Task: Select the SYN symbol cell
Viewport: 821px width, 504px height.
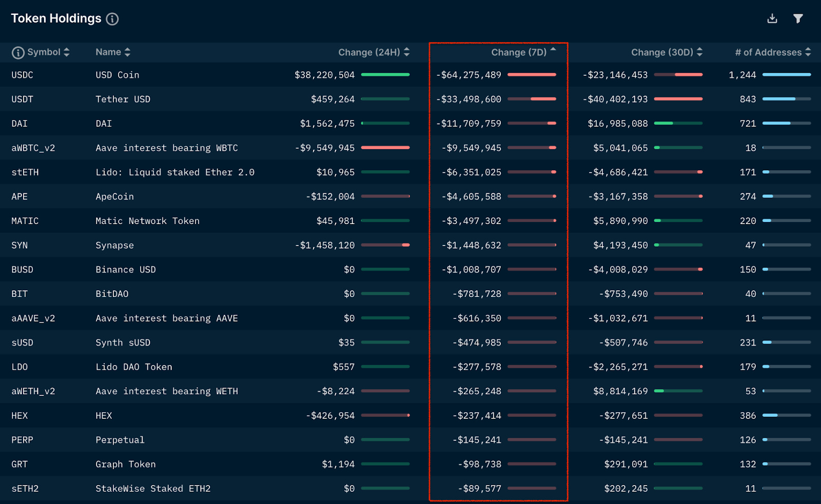Action: (x=19, y=245)
